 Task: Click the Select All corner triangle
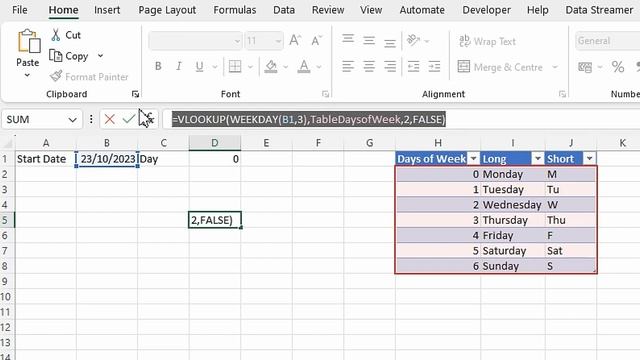pyautogui.click(x=7, y=143)
